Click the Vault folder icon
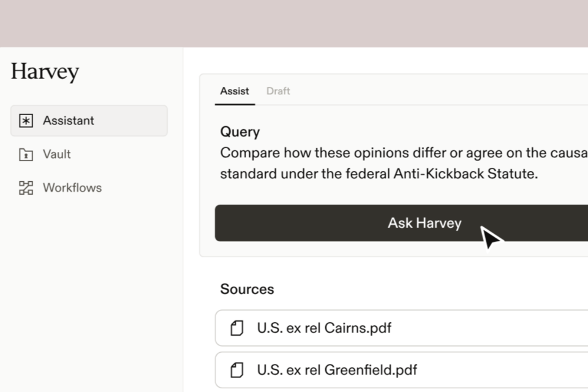 pos(26,154)
